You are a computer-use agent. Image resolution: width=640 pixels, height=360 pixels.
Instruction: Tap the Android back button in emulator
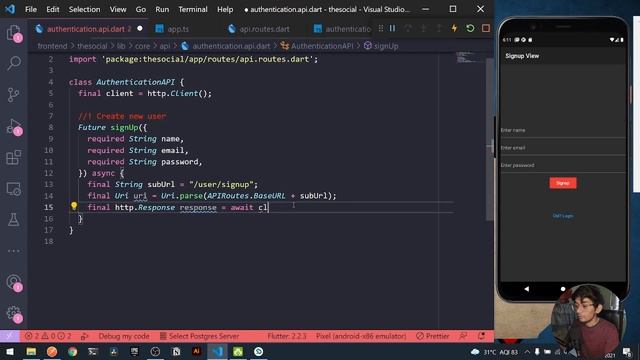527,289
